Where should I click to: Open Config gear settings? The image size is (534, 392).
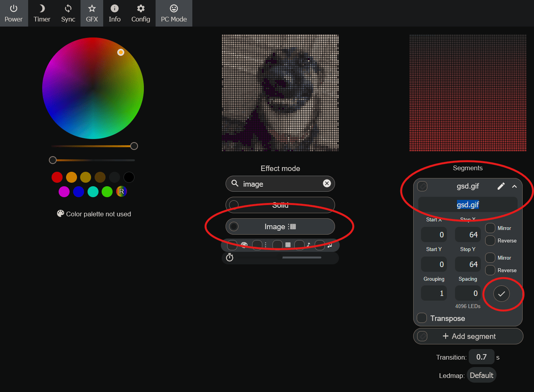coord(141,9)
